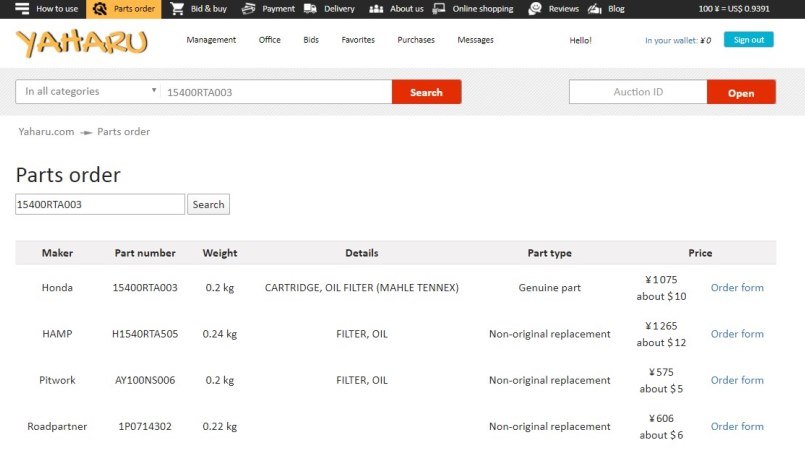Viewport: 805px width, 461px height.
Task: Click the currency rate 100 ¥ = US$ 0.9391
Action: pyautogui.click(x=734, y=9)
